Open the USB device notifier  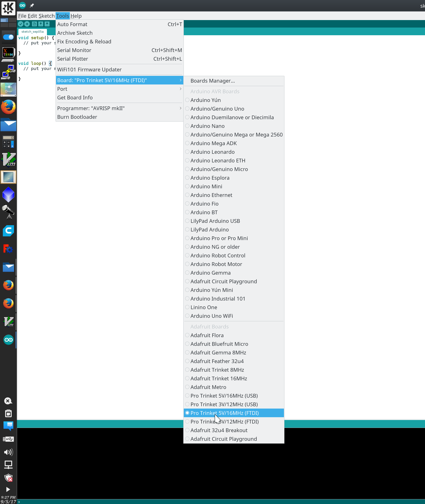pyautogui.click(x=8, y=439)
